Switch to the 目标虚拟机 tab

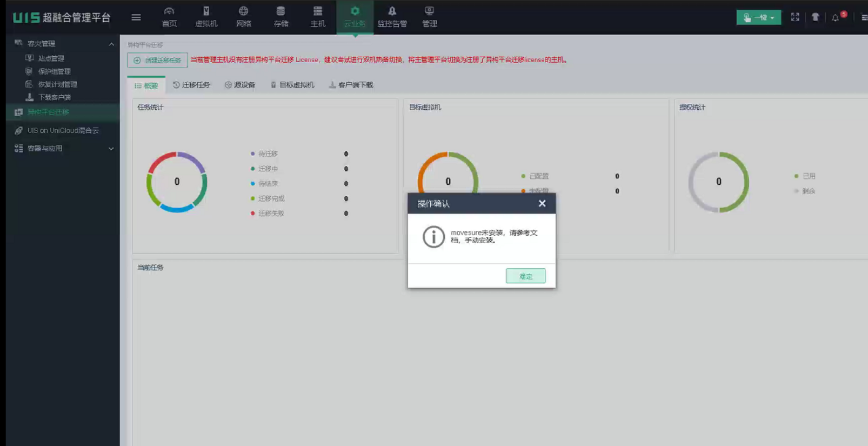(x=292, y=85)
